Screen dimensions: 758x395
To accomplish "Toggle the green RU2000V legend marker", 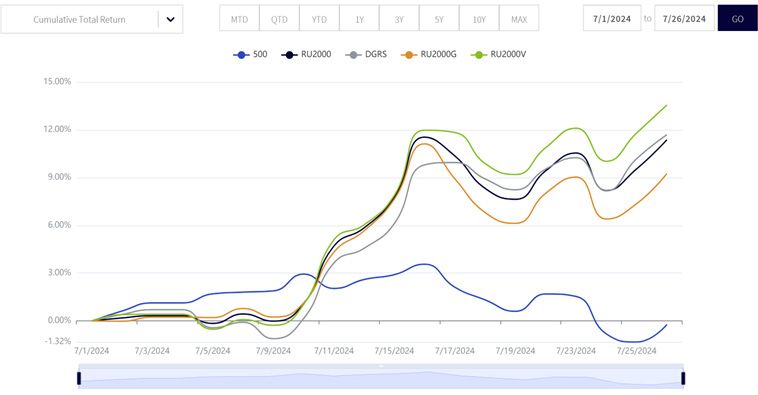I will click(479, 55).
